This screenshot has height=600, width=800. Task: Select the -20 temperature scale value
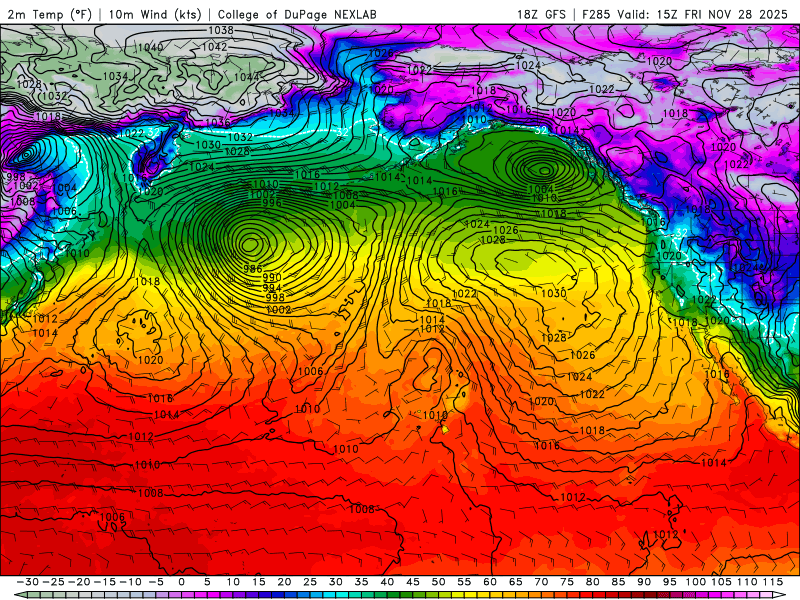click(79, 582)
